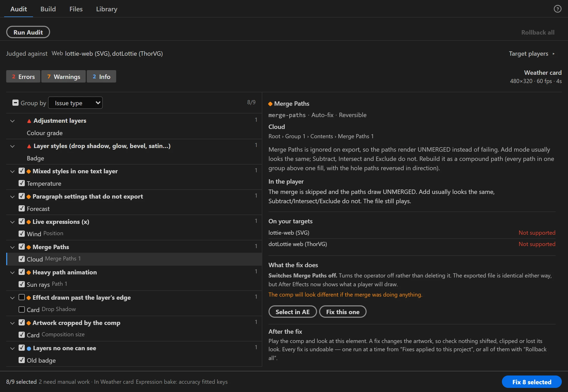Click the Run Audit button
Viewport: 568px width, 392px height.
(28, 32)
